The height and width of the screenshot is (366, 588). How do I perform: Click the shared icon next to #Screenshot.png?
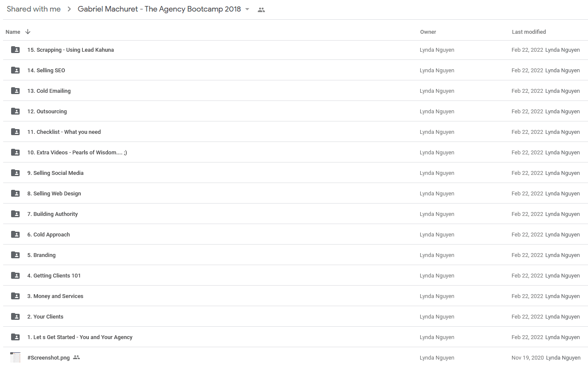76,357
